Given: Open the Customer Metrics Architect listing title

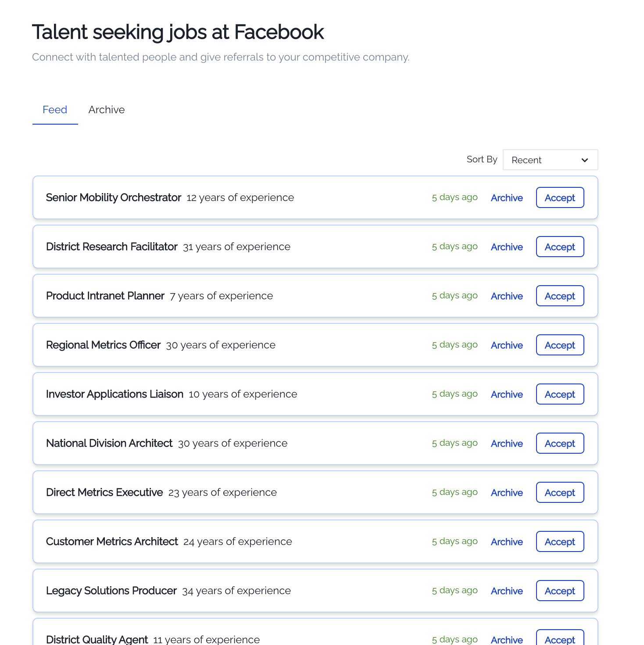Looking at the screenshot, I should [112, 541].
